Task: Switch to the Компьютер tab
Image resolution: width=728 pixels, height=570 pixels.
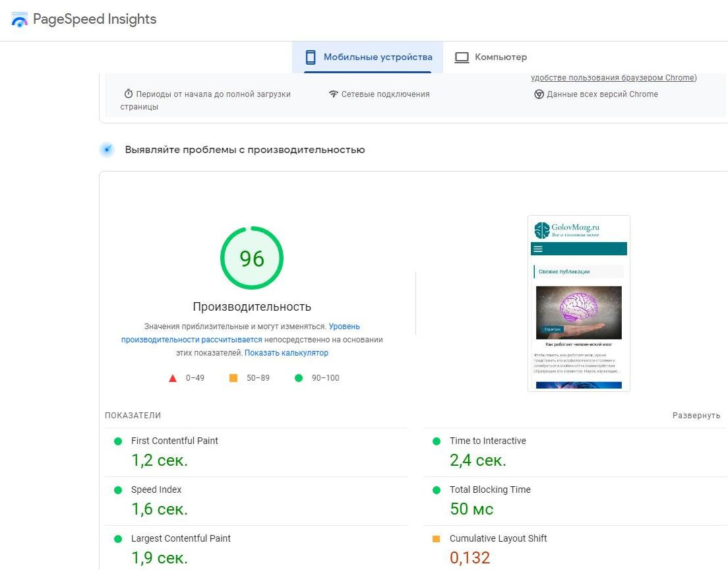Action: coord(501,57)
